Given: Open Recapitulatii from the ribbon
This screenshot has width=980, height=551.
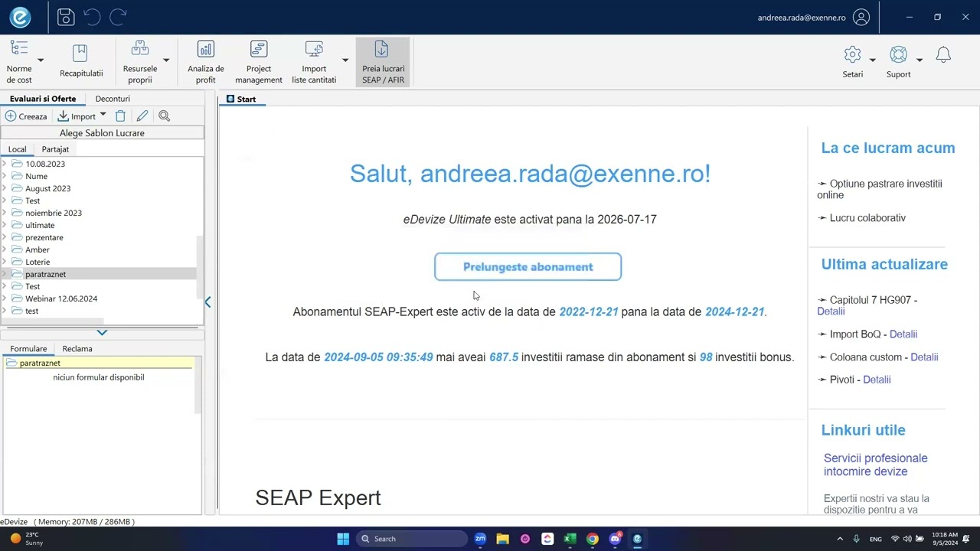Looking at the screenshot, I should pyautogui.click(x=81, y=62).
